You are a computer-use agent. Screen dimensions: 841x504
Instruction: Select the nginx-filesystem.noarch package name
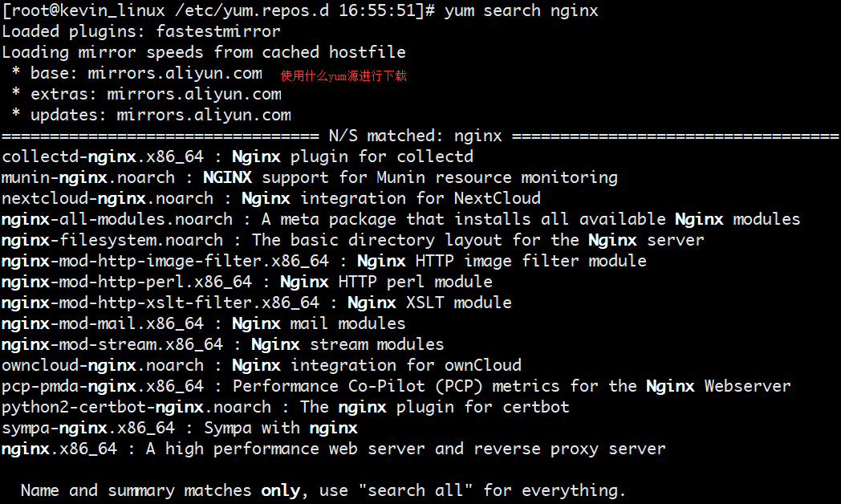(x=112, y=240)
